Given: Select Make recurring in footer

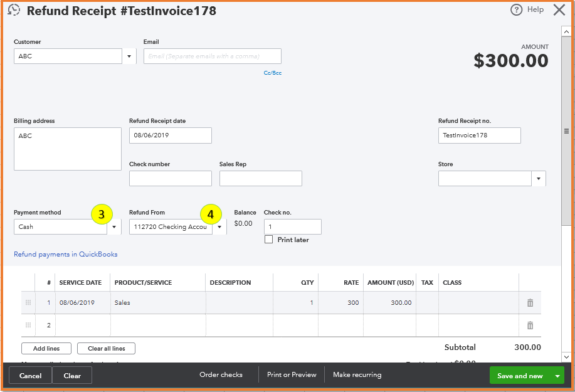Looking at the screenshot, I should [x=357, y=375].
